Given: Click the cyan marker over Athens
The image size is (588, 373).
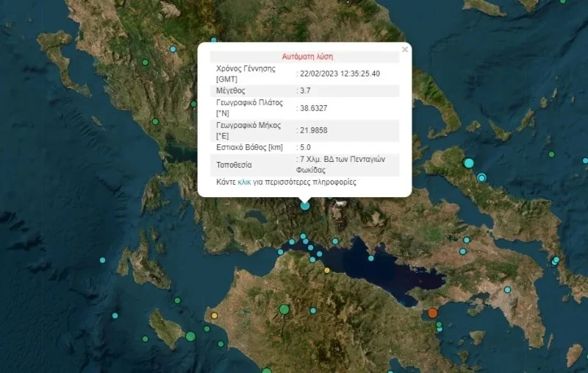Looking at the screenshot, I should pos(507,290).
